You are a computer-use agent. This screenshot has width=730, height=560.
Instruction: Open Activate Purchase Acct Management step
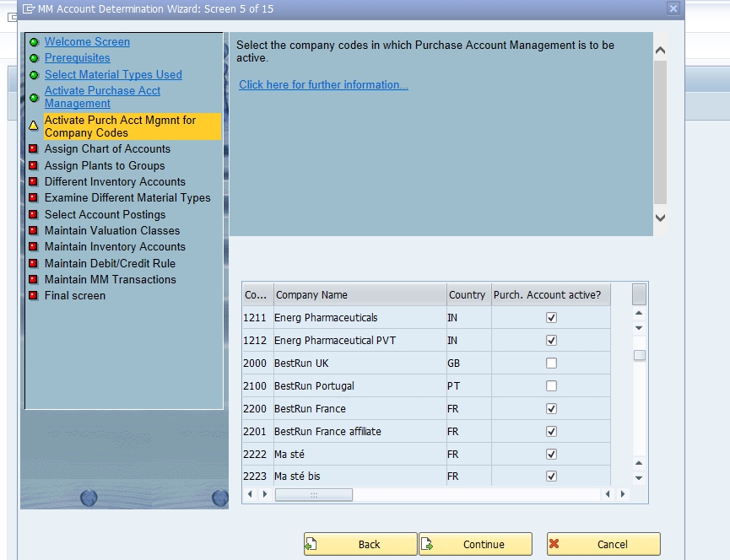coord(102,97)
